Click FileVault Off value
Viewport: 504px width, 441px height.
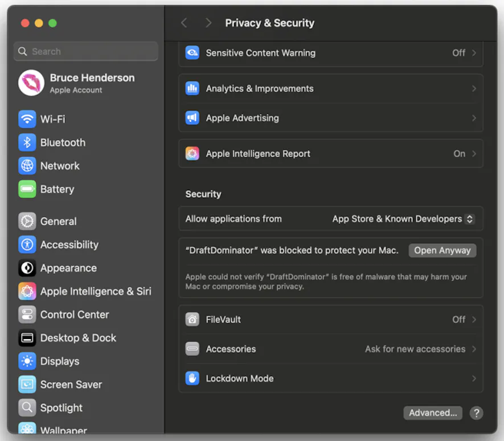coord(458,320)
